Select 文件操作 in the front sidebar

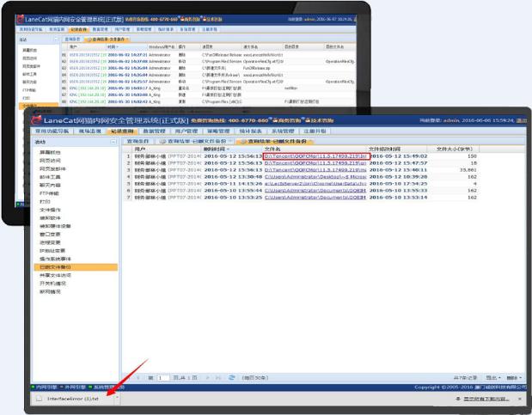(50, 210)
